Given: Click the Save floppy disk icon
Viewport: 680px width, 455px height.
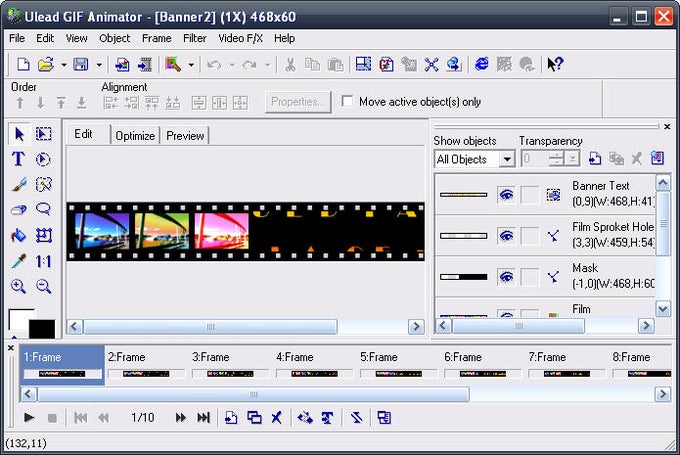Looking at the screenshot, I should click(81, 65).
